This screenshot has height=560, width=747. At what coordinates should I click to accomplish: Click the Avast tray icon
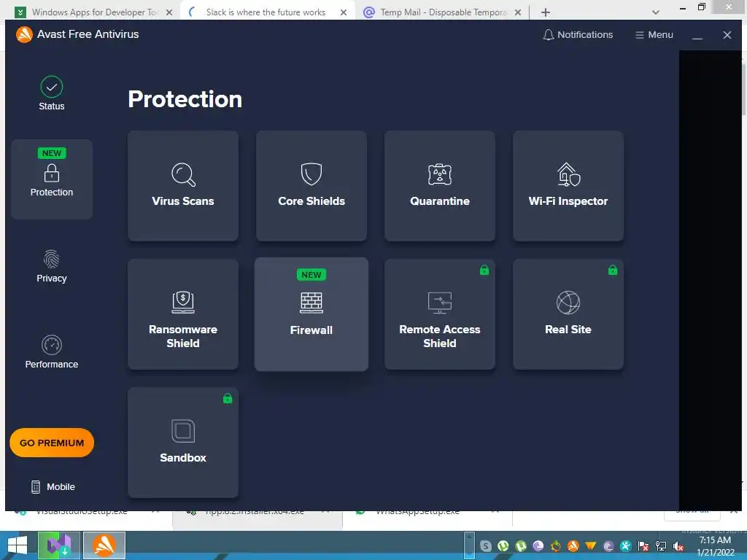573,546
